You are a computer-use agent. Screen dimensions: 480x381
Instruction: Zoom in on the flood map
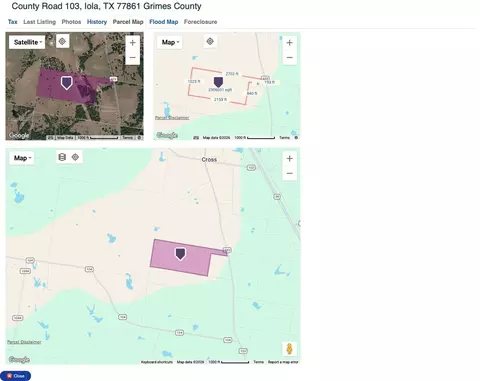coord(290,158)
